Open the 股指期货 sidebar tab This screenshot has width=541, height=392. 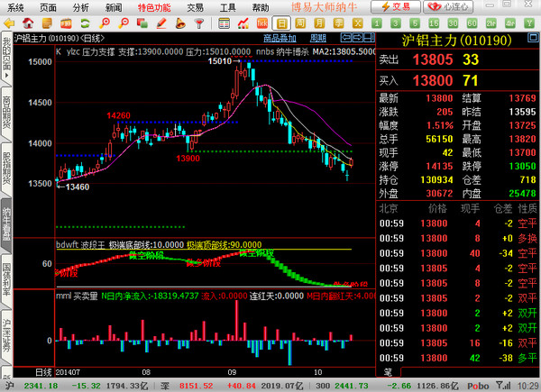[x=6, y=169]
